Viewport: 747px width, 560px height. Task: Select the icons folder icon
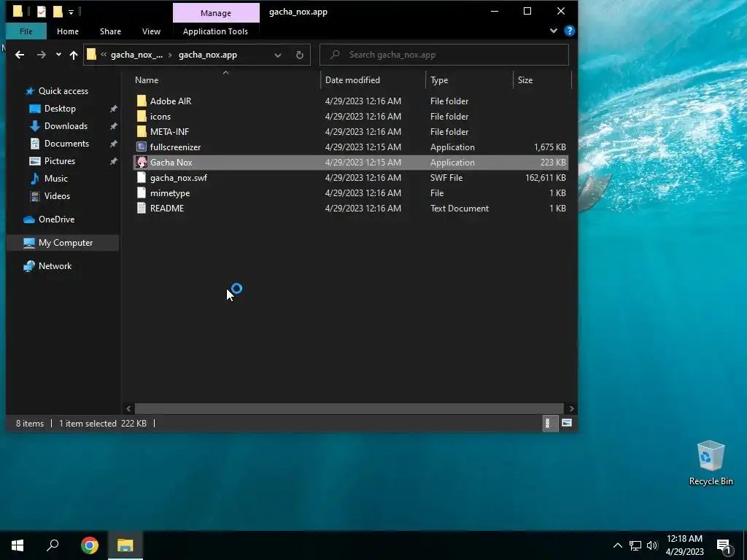pos(142,116)
